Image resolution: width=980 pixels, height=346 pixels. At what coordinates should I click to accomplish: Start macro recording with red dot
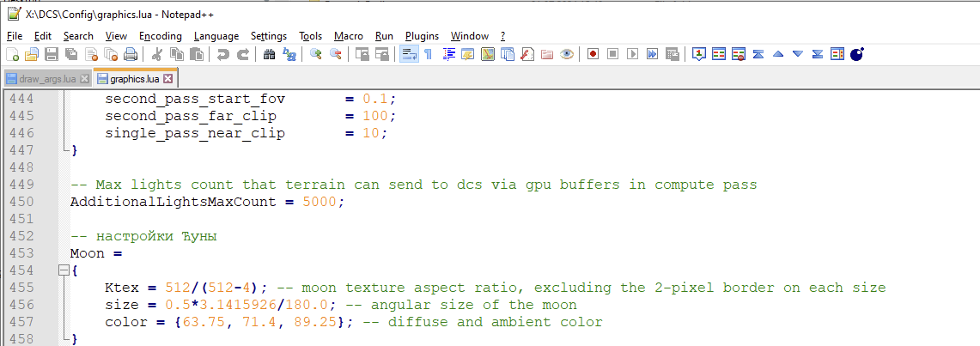(x=593, y=54)
